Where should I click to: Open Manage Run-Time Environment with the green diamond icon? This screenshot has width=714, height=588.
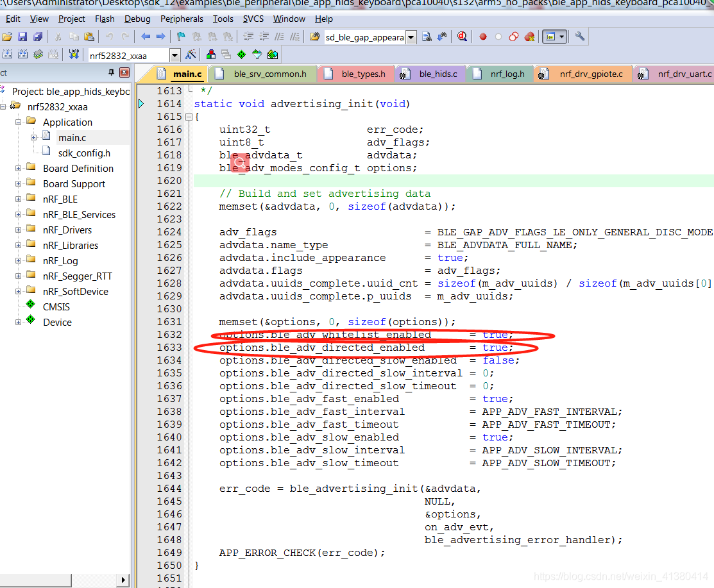(x=241, y=55)
